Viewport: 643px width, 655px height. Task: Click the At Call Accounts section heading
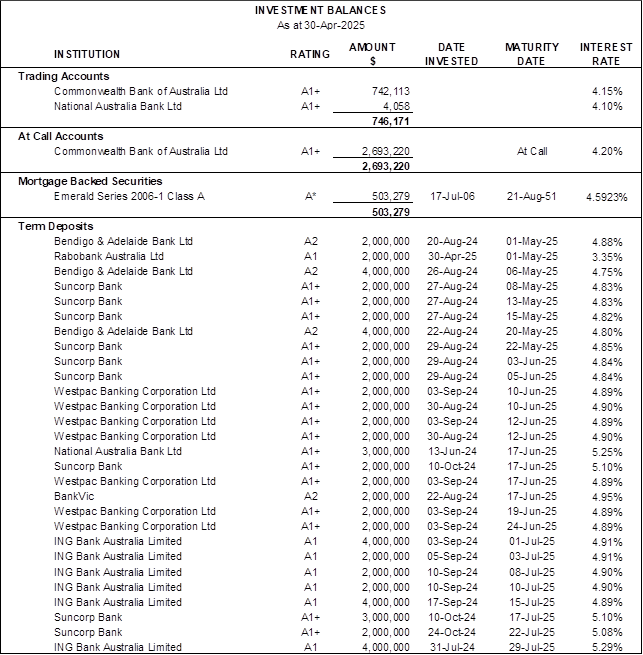tap(61, 136)
